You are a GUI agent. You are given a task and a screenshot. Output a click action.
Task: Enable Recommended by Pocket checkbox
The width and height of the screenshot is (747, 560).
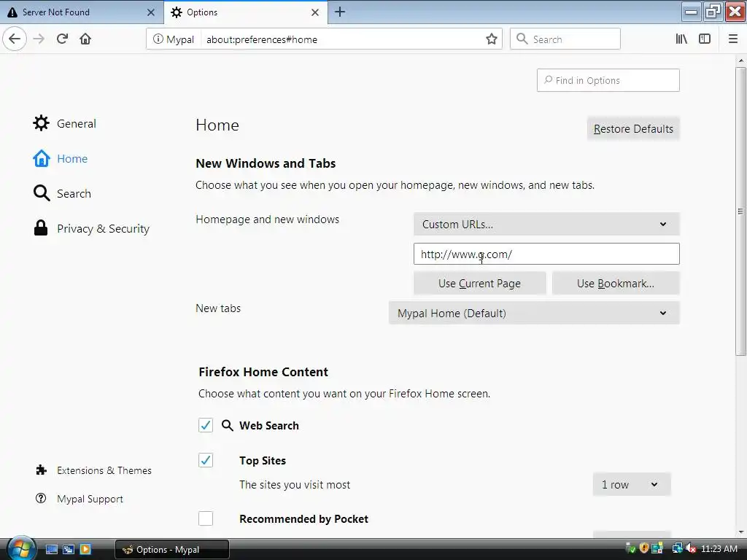pos(206,518)
